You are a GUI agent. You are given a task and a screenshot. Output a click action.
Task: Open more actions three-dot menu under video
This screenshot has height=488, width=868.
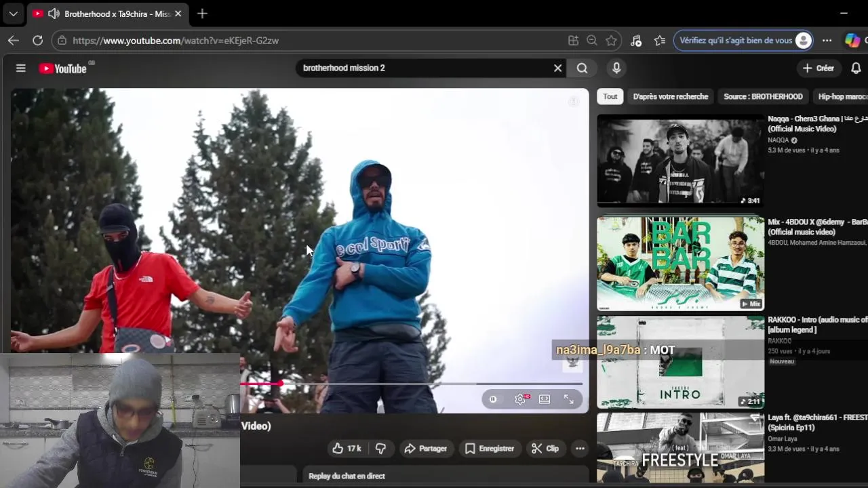pyautogui.click(x=580, y=448)
